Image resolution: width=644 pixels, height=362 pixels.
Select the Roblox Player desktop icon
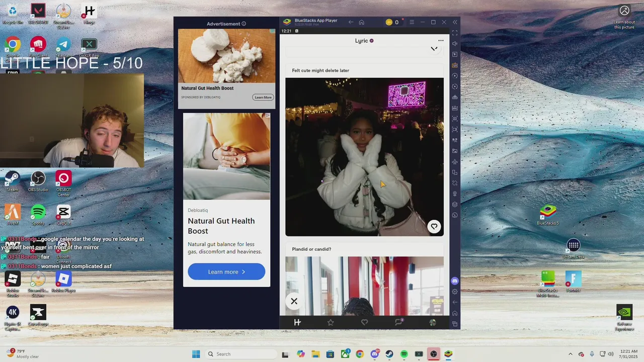(x=63, y=282)
